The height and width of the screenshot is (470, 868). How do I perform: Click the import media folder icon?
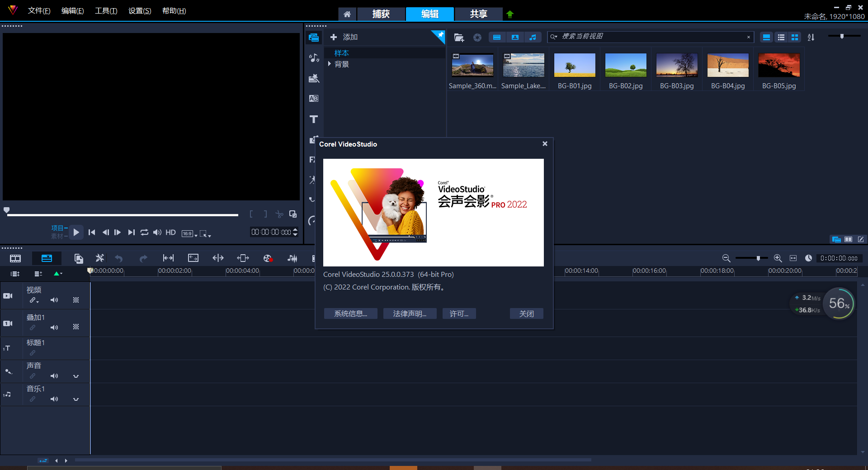[459, 38]
